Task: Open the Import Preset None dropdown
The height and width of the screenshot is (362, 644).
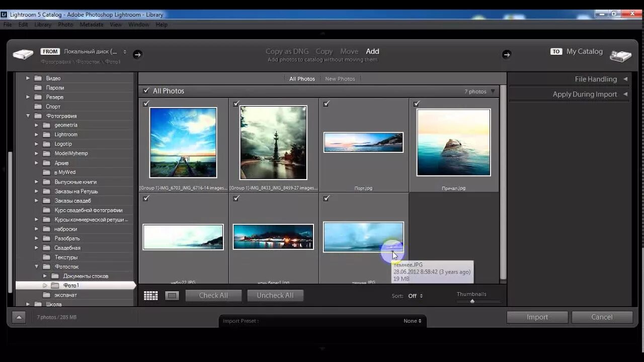Action: [x=413, y=321]
